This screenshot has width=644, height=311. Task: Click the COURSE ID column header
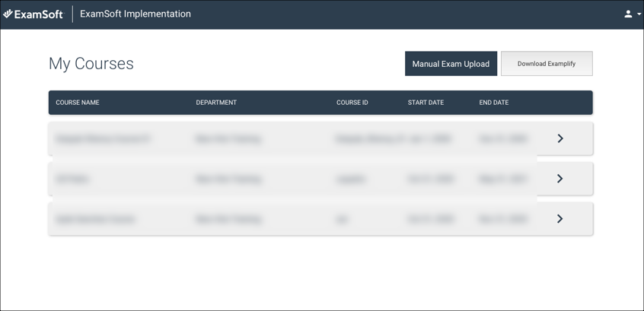[352, 103]
